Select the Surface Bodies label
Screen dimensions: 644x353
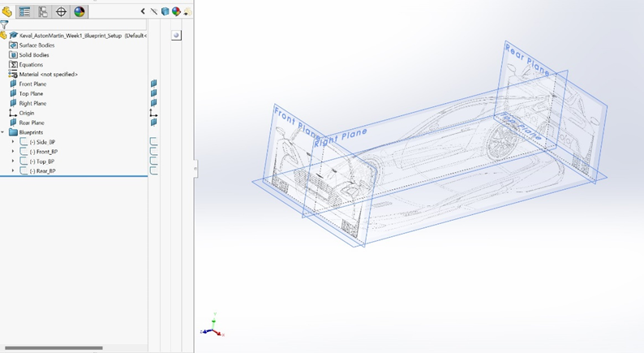coord(36,45)
